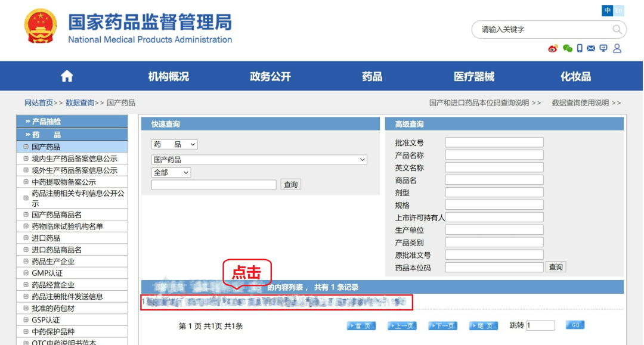Click the 批准文号 input field
The image size is (644, 345).
coord(494,142)
